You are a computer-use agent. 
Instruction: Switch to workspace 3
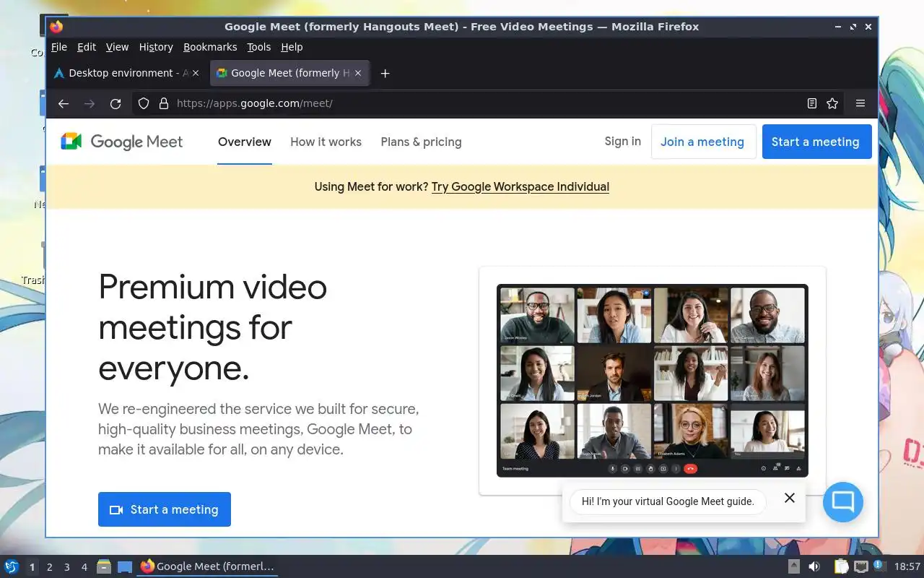67,567
